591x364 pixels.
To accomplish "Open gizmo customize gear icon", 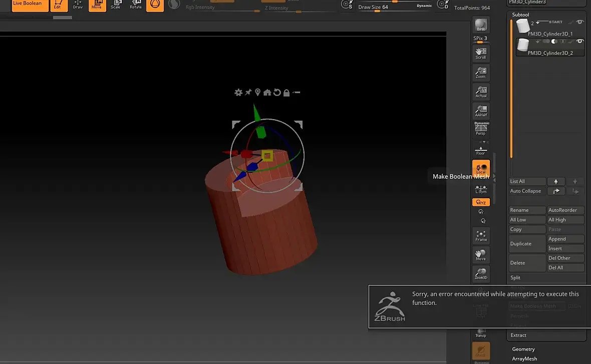I will (238, 93).
